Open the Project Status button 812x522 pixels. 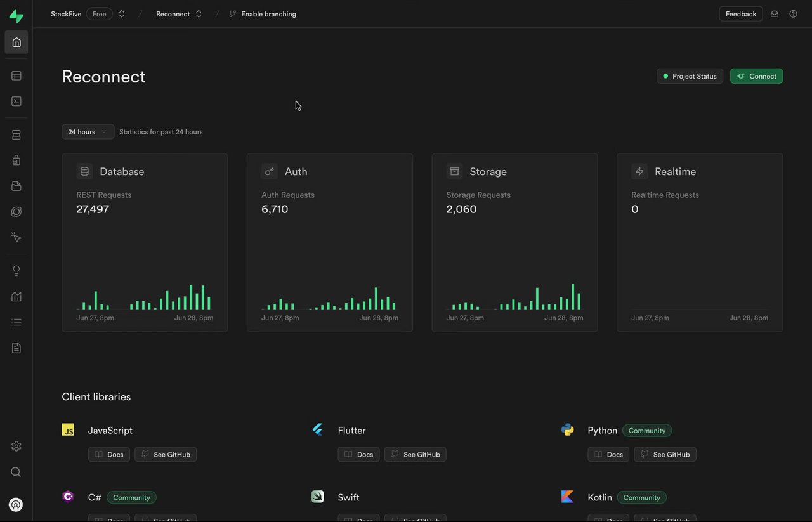click(x=690, y=76)
